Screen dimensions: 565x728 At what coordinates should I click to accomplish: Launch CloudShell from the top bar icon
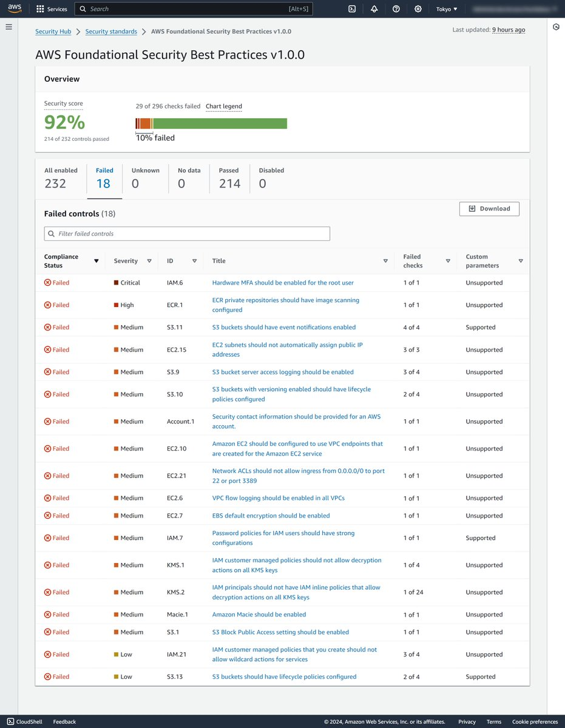point(352,9)
